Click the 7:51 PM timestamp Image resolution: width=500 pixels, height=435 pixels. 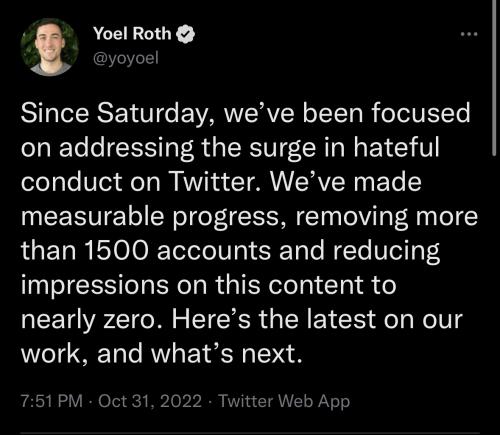tap(52, 401)
